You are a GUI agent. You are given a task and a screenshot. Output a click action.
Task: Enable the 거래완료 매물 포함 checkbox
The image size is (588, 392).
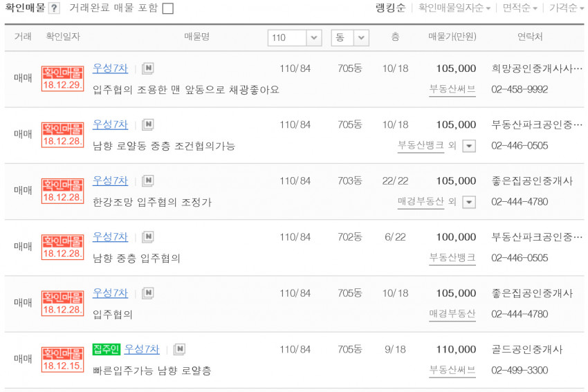[167, 8]
